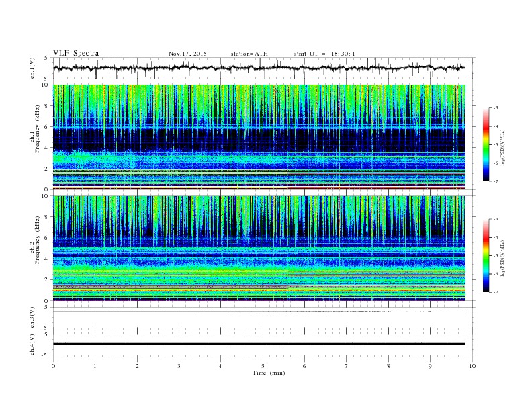This screenshot has width=532, height=411.
Task: Click the "-5" tick on ch.2 colorbar
Action: coord(496,255)
